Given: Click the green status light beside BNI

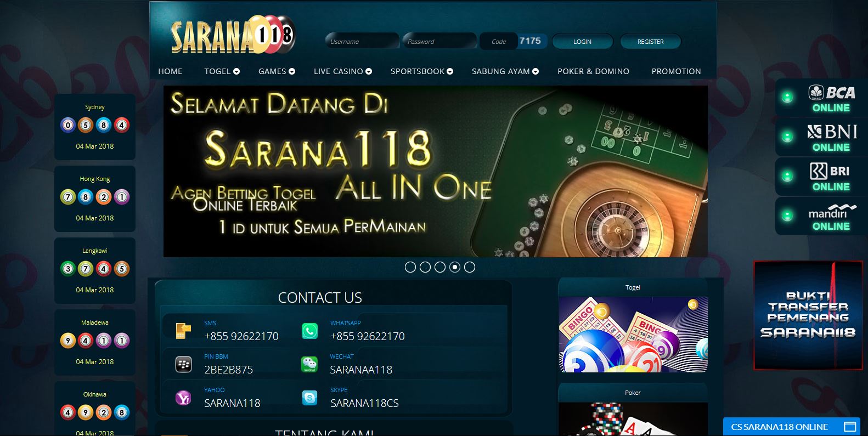Looking at the screenshot, I should tap(787, 137).
